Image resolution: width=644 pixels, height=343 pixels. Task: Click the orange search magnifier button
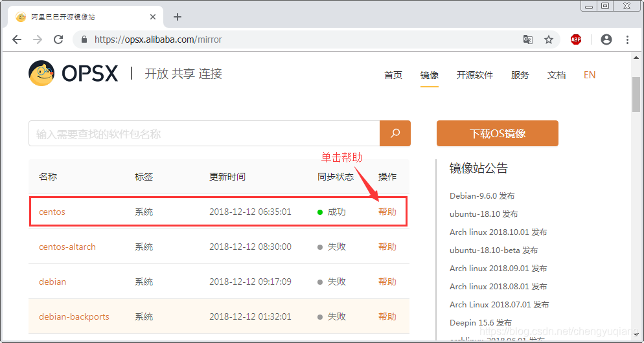[x=395, y=133]
